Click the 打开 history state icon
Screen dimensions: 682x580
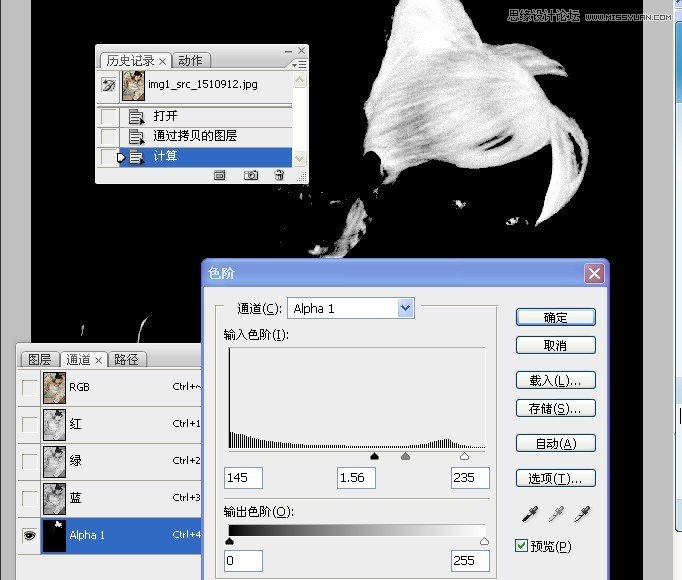point(136,117)
